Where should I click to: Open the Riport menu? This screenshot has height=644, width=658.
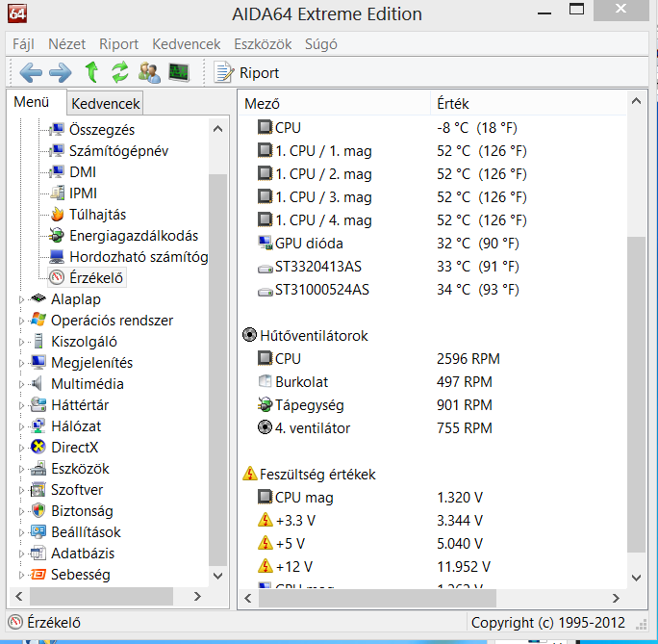pos(118,44)
